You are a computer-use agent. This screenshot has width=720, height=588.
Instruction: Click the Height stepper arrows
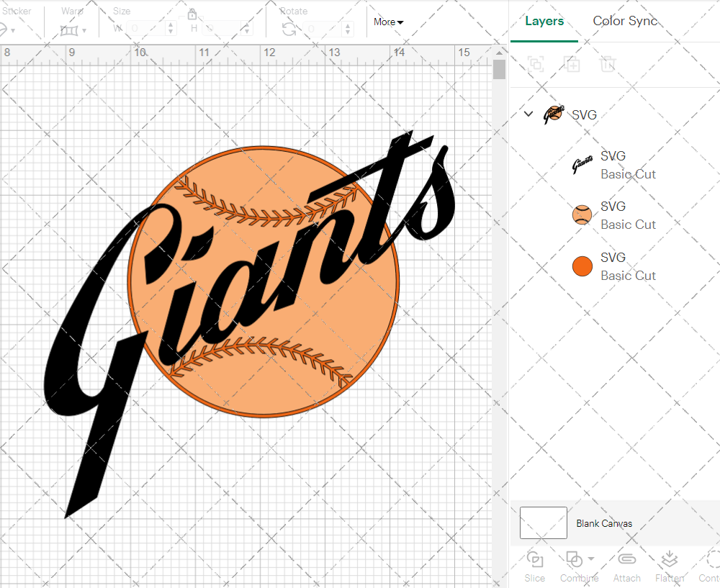click(246, 29)
